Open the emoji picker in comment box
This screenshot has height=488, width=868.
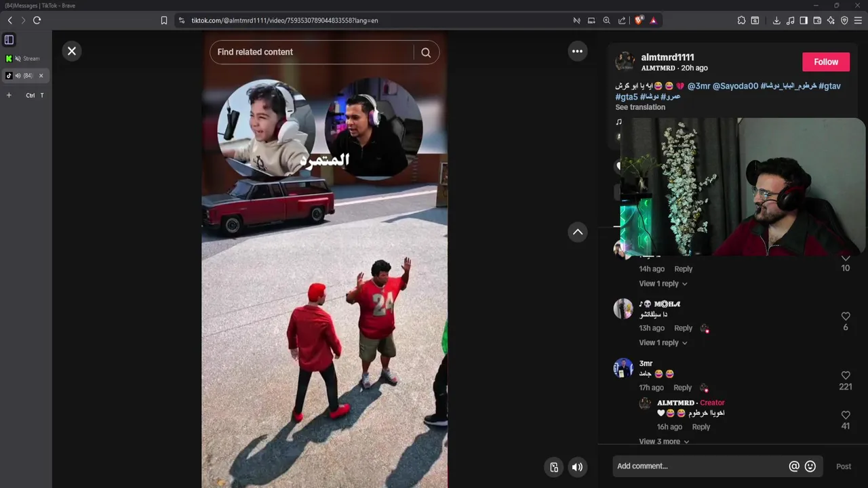click(x=810, y=466)
